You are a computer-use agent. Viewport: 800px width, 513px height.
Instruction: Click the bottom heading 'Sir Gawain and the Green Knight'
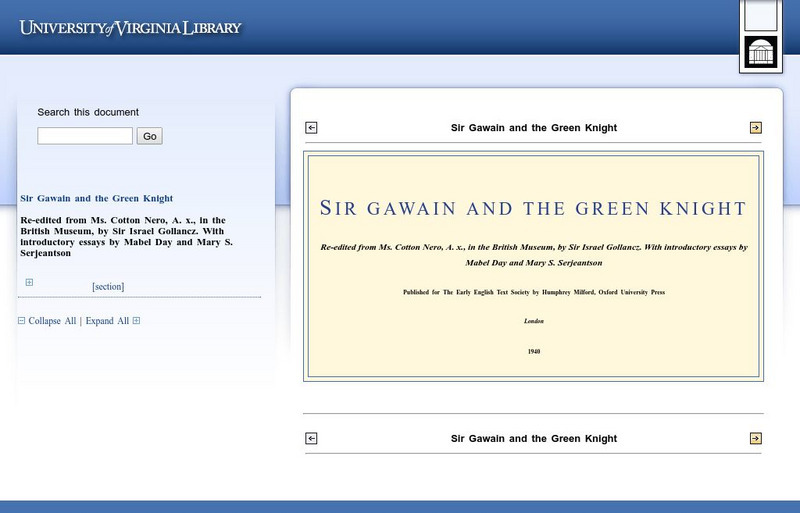(534, 438)
